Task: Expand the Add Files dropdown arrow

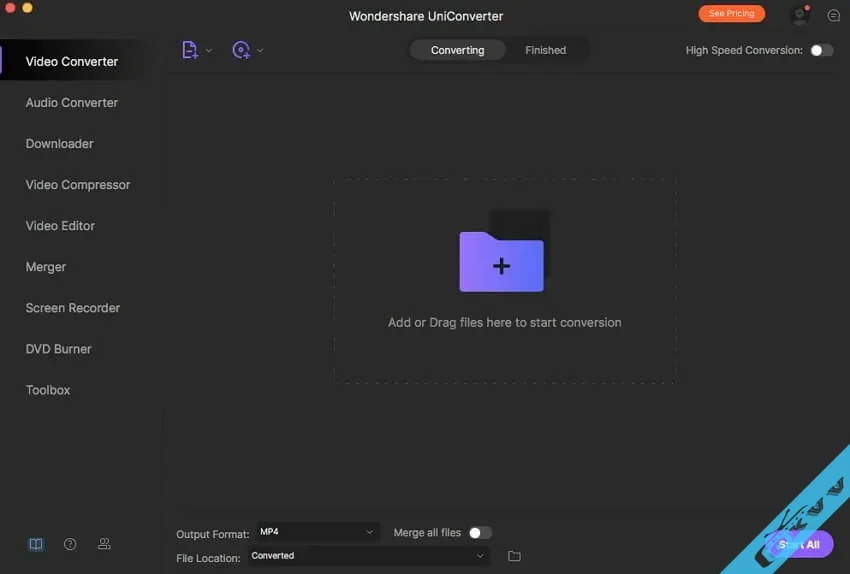Action: point(209,50)
